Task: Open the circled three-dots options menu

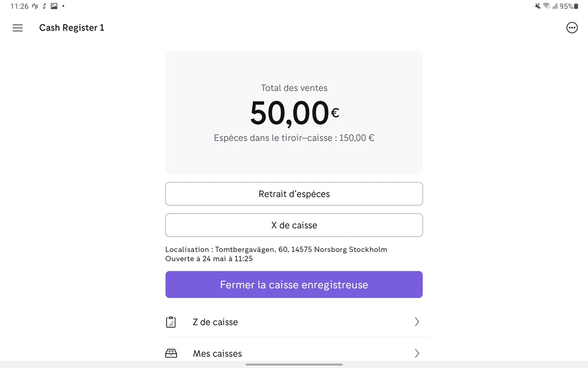Action: click(x=572, y=28)
